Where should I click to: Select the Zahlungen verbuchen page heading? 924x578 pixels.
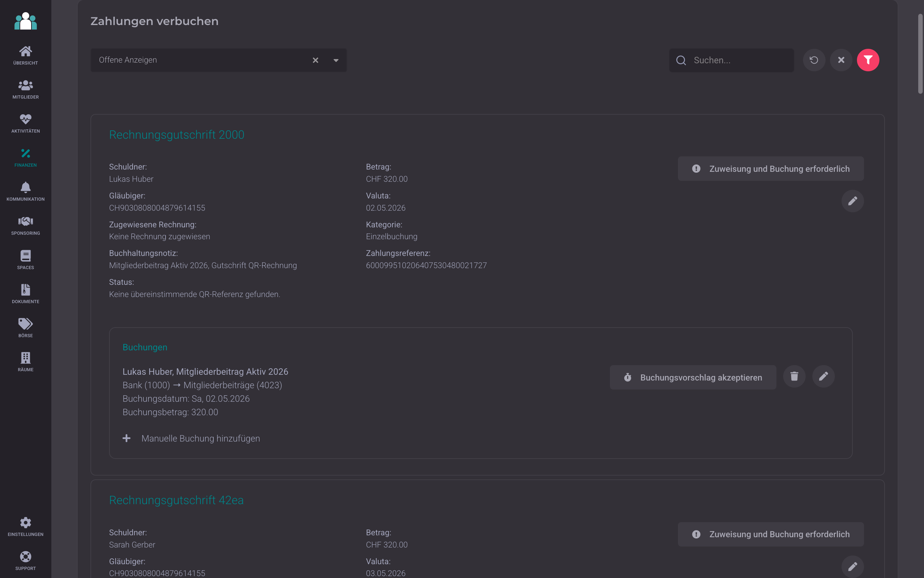[154, 21]
